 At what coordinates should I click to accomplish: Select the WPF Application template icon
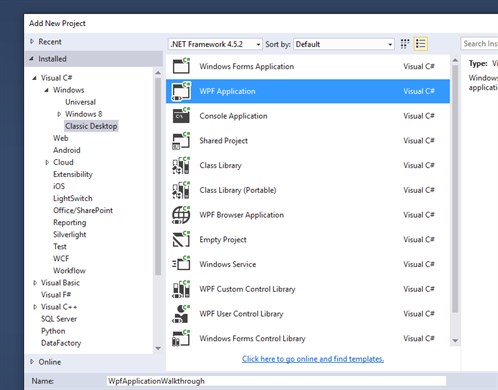181,91
